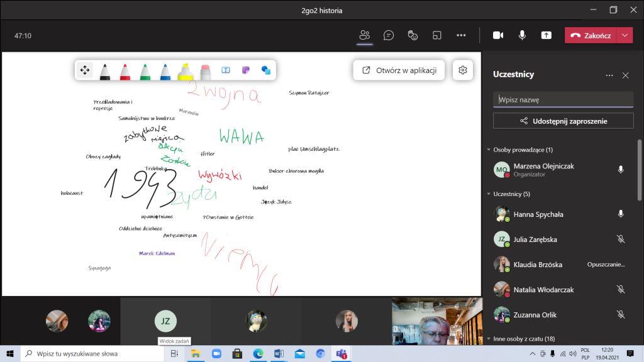The width and height of the screenshot is (644, 362).
Task: Collapse the Osoby prowadzące section
Action: coord(489,150)
